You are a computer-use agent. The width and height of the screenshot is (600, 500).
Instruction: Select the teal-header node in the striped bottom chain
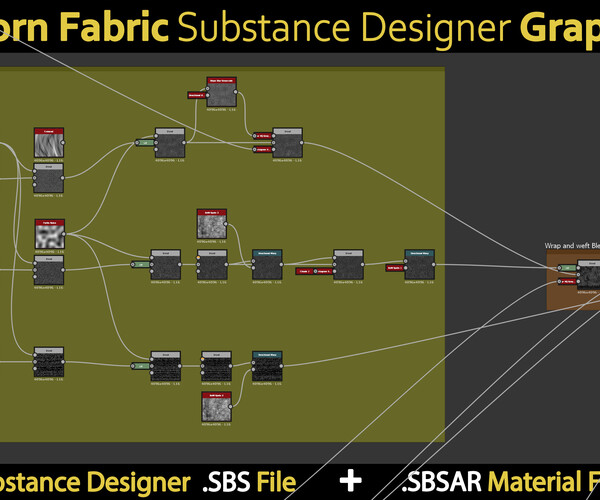pyautogui.click(x=267, y=366)
